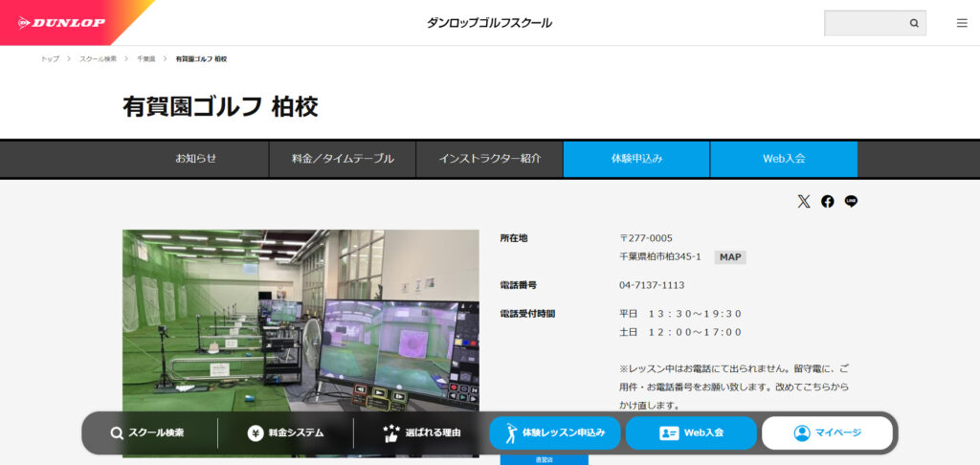Select the お知らせ tab

tap(195, 159)
